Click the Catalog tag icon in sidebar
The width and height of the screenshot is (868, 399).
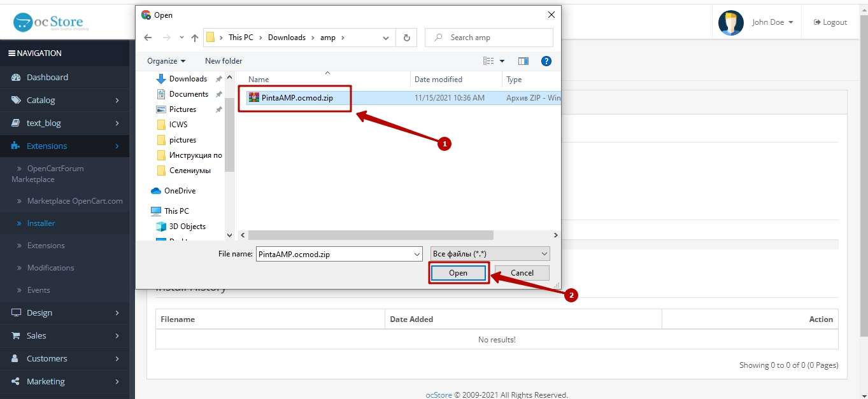click(x=16, y=100)
